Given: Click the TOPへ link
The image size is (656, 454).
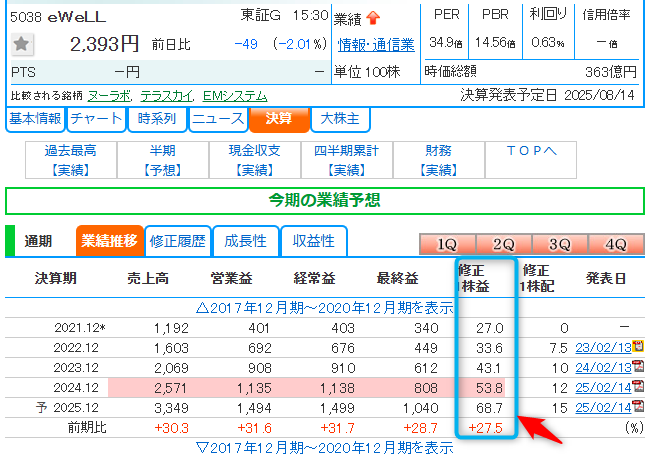Looking at the screenshot, I should click(x=531, y=151).
